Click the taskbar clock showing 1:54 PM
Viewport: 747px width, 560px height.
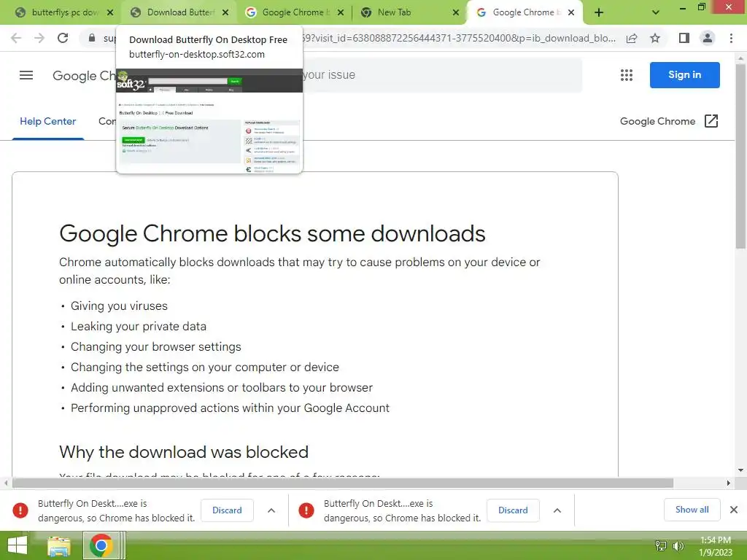click(x=715, y=545)
